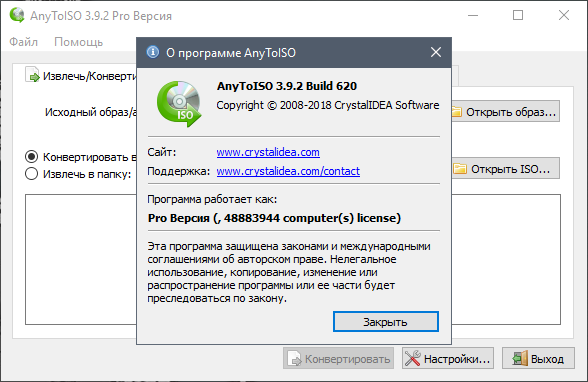Open the www.crystalidea.com site link
Viewport: 588px width, 382px height.
point(268,152)
